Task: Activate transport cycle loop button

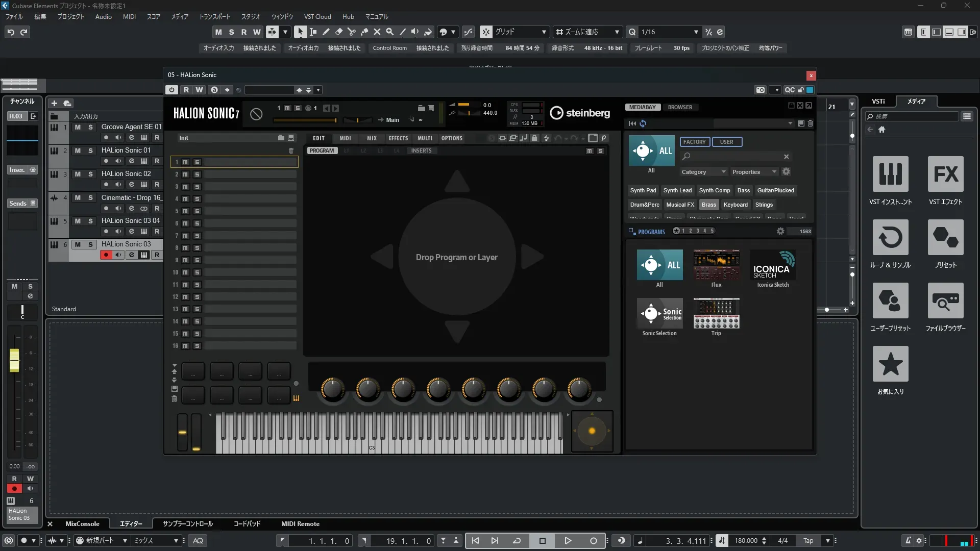Action: point(517,541)
